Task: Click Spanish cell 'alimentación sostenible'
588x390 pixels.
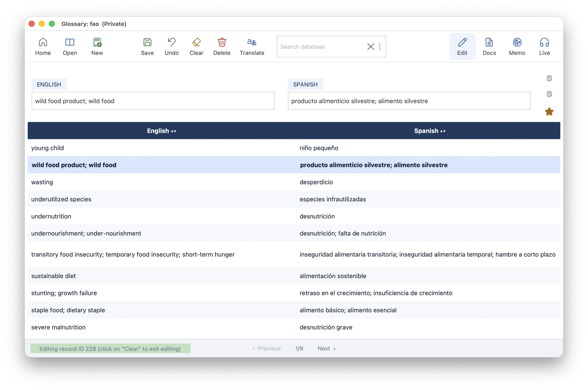Action: tap(333, 276)
